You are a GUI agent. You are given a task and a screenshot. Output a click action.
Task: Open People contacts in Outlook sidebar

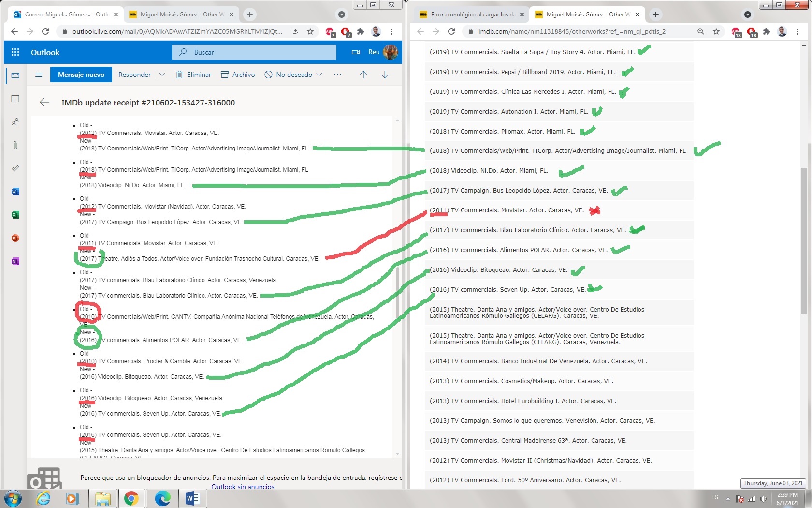pos(15,122)
